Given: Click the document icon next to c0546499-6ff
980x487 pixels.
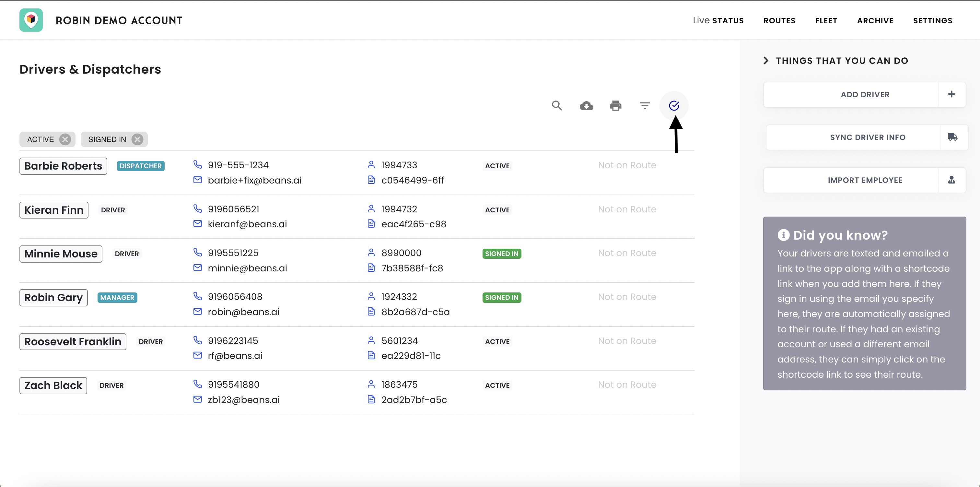Looking at the screenshot, I should (x=371, y=180).
